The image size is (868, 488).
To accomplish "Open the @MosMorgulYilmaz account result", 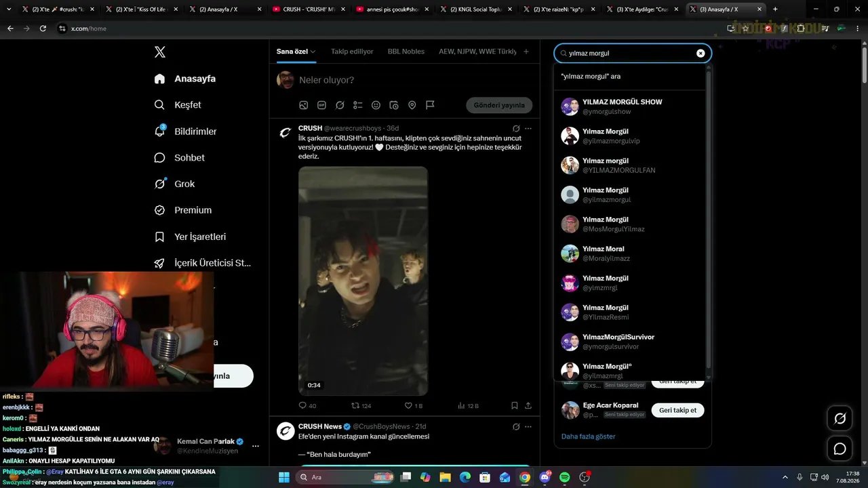I will 631,224.
